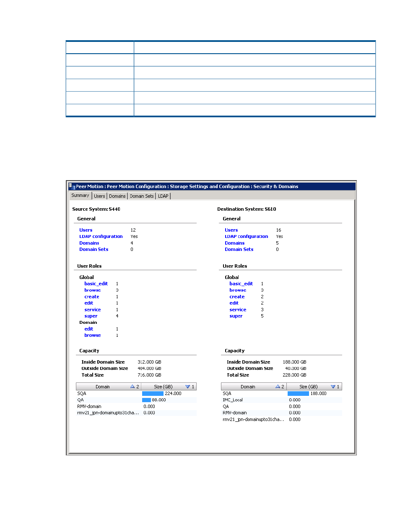Sort destination table by Domain column header

(254, 387)
